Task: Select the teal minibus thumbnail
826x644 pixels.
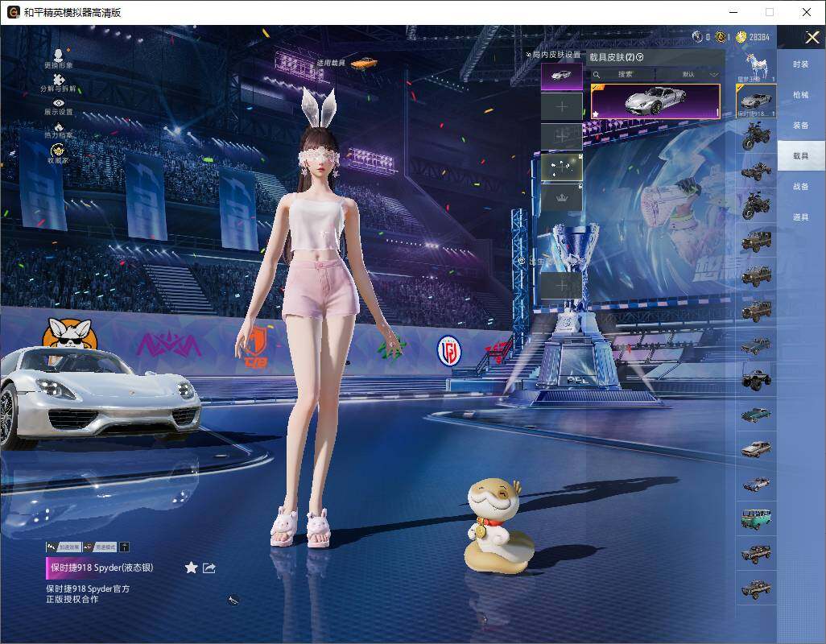Action: click(757, 518)
